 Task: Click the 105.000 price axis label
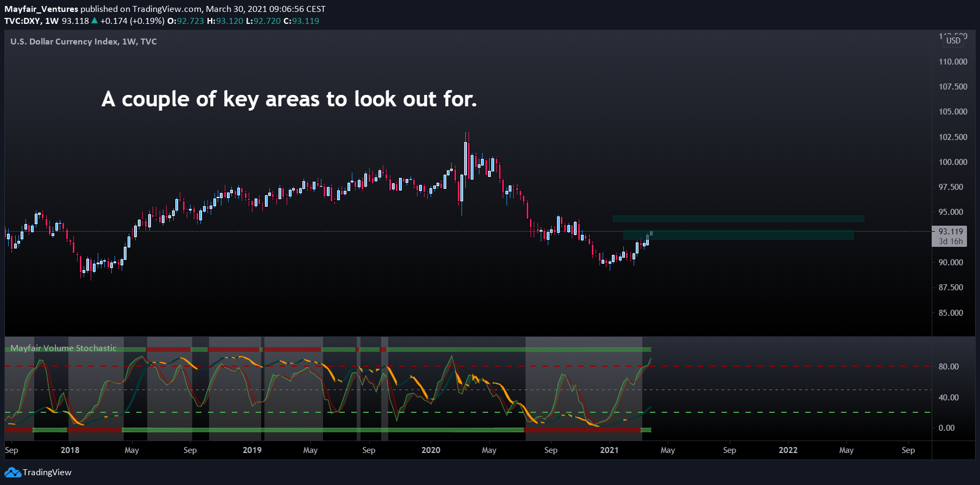[x=953, y=112]
